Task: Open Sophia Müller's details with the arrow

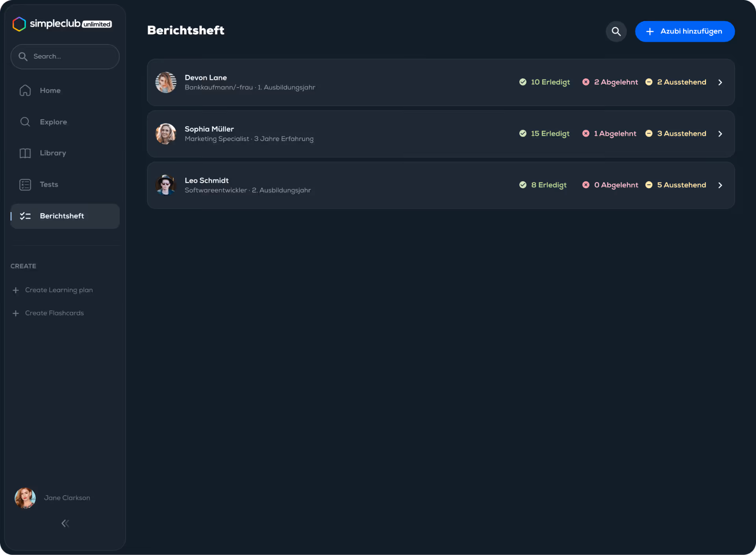Action: tap(721, 134)
